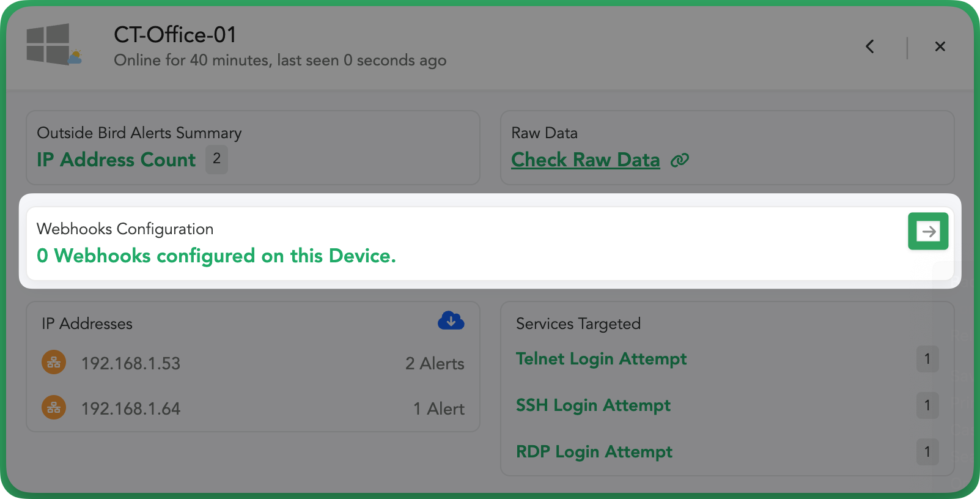Open the Check Raw Data link
Image resolution: width=980 pixels, height=499 pixels.
point(586,160)
